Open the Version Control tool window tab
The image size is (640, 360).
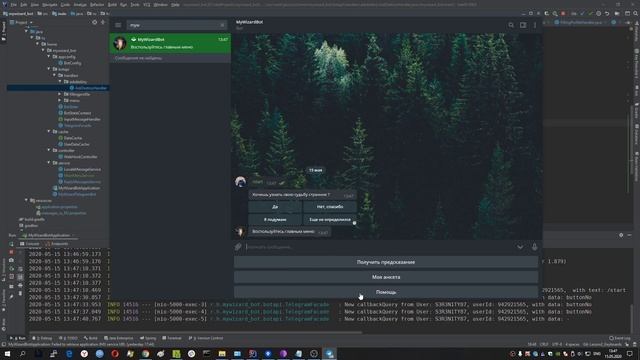coord(206,338)
